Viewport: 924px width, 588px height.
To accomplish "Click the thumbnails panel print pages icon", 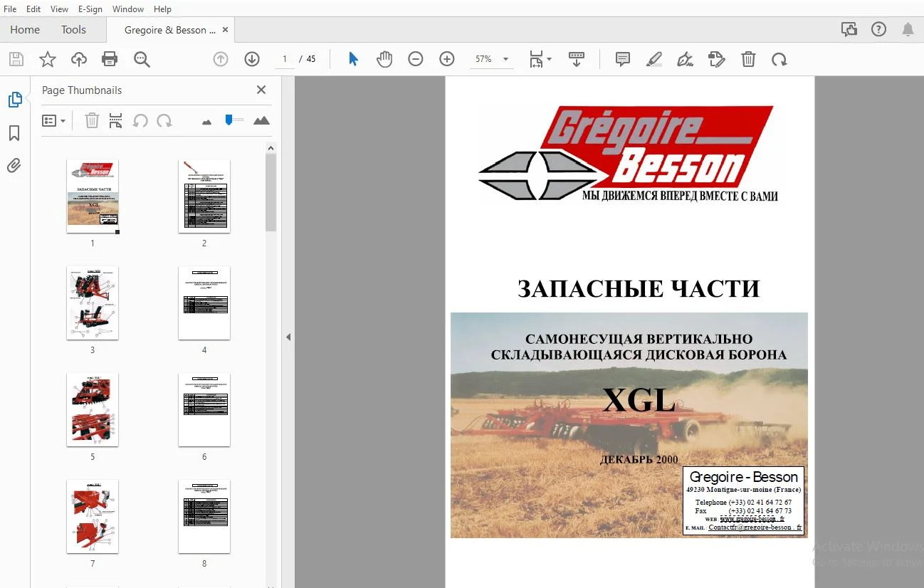I will coord(116,121).
